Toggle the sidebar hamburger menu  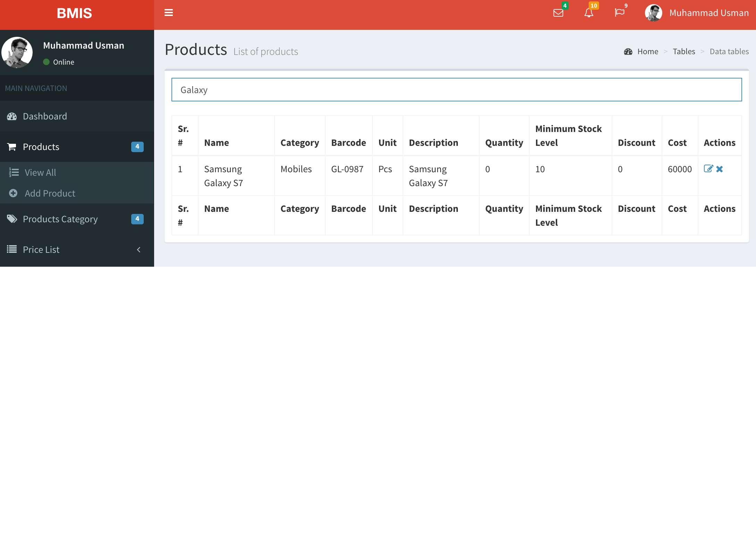click(169, 13)
